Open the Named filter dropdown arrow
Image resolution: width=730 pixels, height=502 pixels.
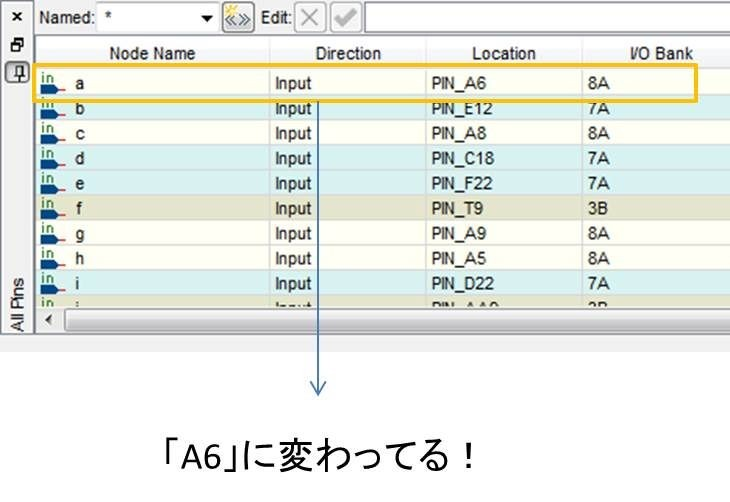(x=207, y=18)
